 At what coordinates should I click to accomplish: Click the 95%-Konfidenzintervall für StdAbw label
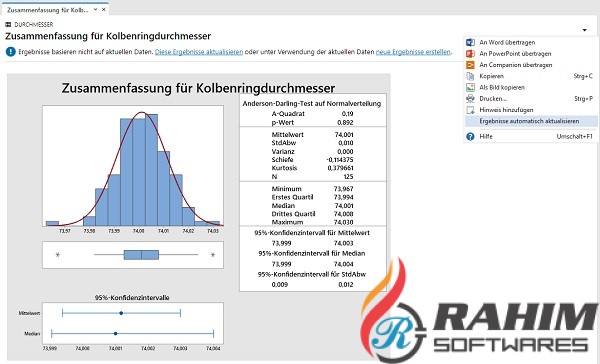point(312,274)
